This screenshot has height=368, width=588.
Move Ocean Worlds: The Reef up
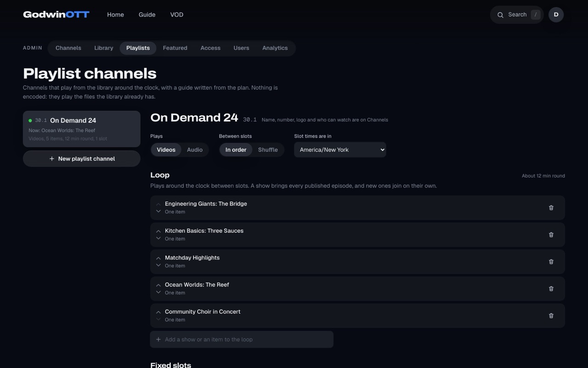(158, 285)
